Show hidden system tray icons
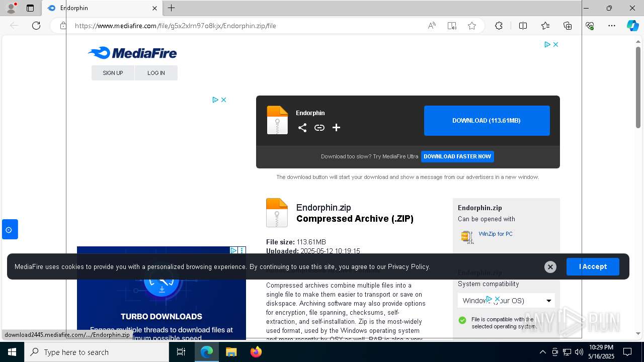 coord(542,352)
